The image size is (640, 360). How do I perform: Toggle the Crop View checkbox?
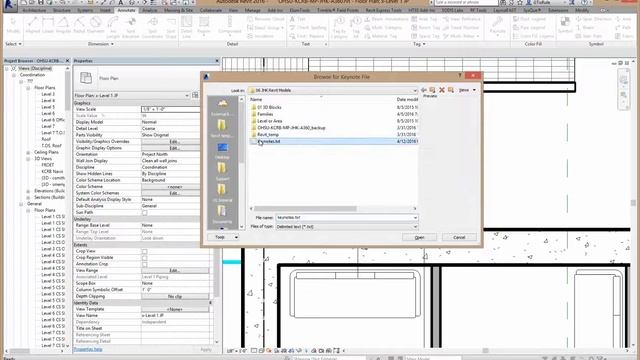pos(144,251)
